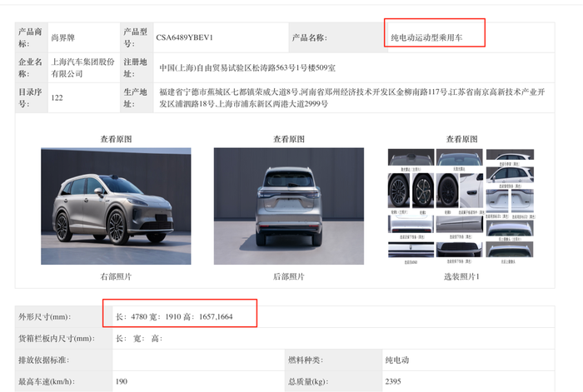Click the front-right view SUV photo
This screenshot has width=583, height=392.
[116, 206]
